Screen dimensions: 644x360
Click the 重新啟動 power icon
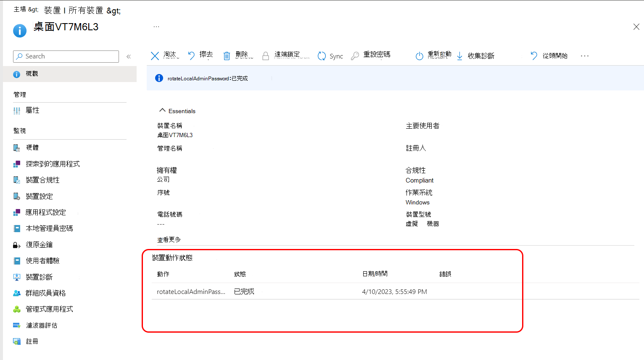pos(419,56)
